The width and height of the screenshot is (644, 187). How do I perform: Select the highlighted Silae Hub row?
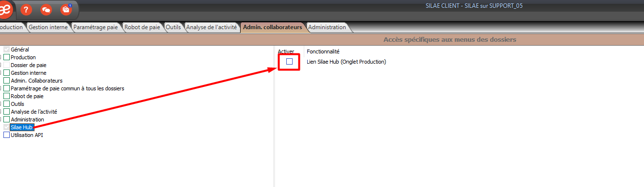21,127
